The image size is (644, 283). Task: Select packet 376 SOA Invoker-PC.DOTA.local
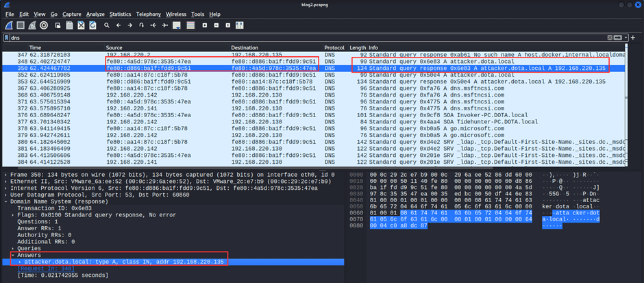314,115
